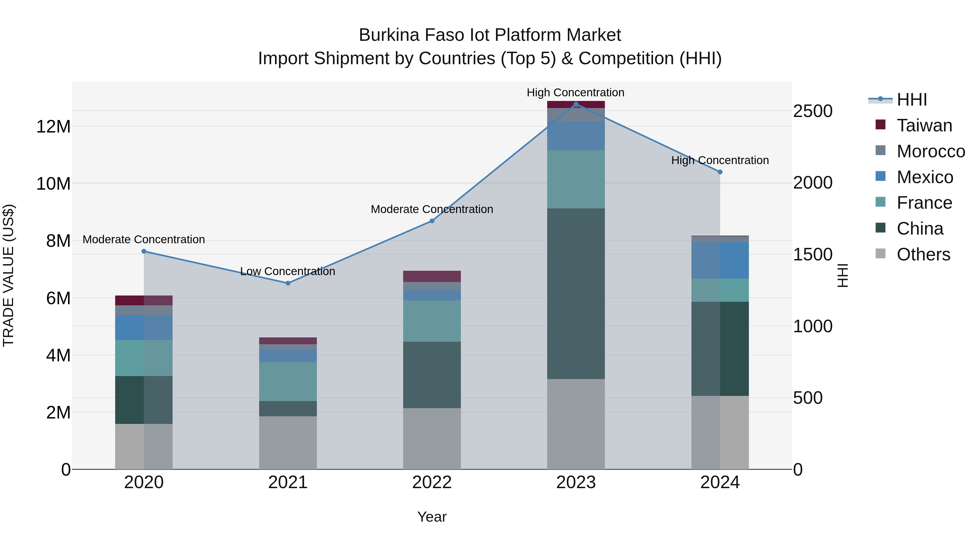
Task: Click the France segment of the 2022 bar
Action: point(432,321)
